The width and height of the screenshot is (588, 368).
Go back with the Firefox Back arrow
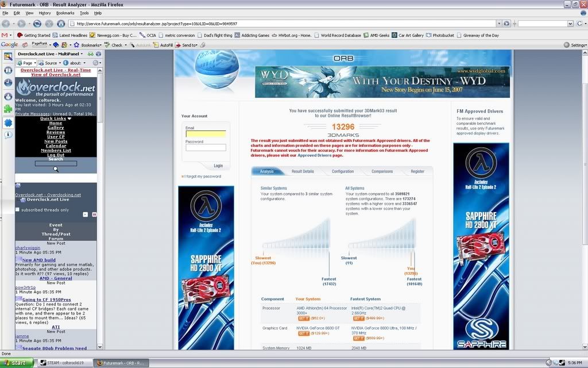tap(6, 23)
